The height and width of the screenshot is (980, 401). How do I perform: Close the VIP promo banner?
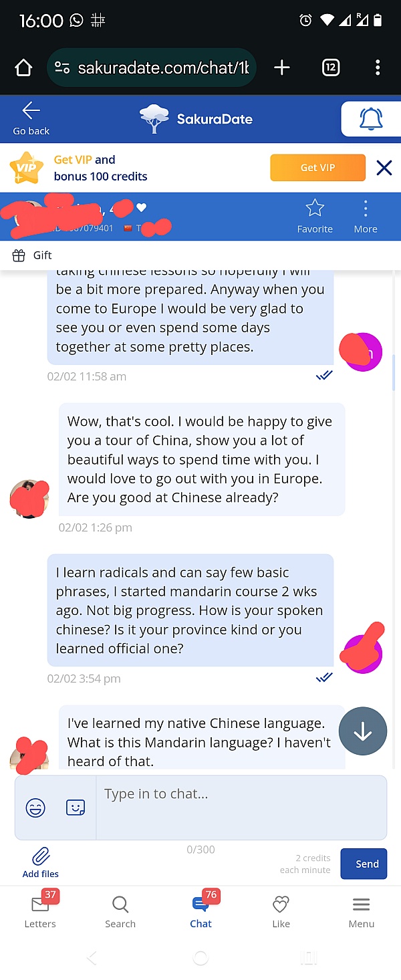[x=384, y=168]
